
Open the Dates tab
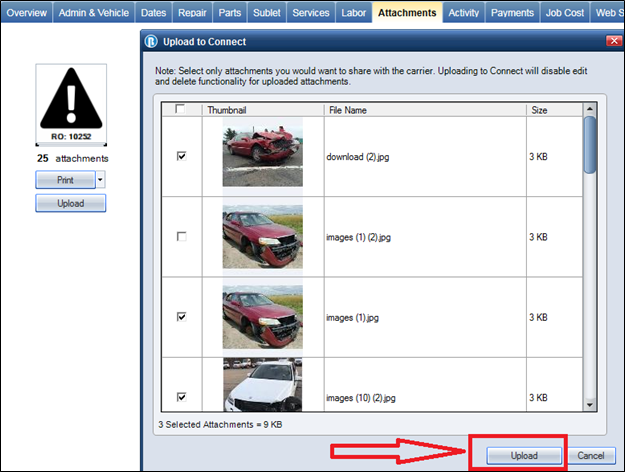153,13
